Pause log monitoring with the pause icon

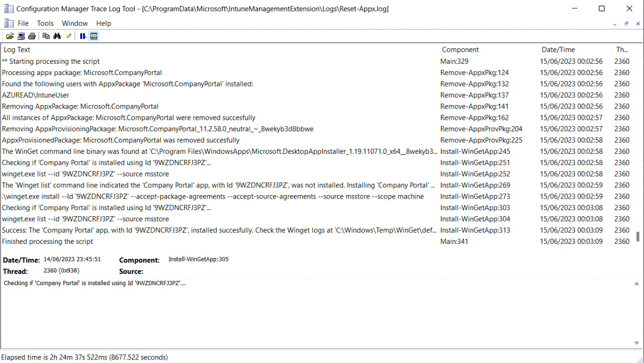click(83, 36)
